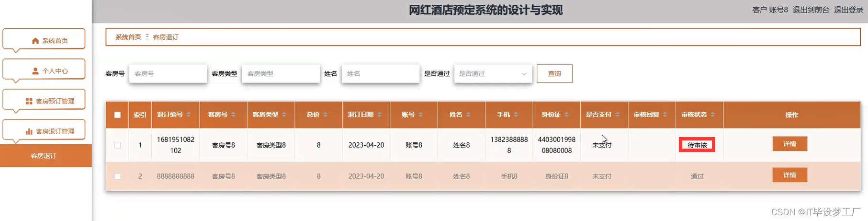
Task: Focus the 客房类型 search field
Action: pos(281,73)
